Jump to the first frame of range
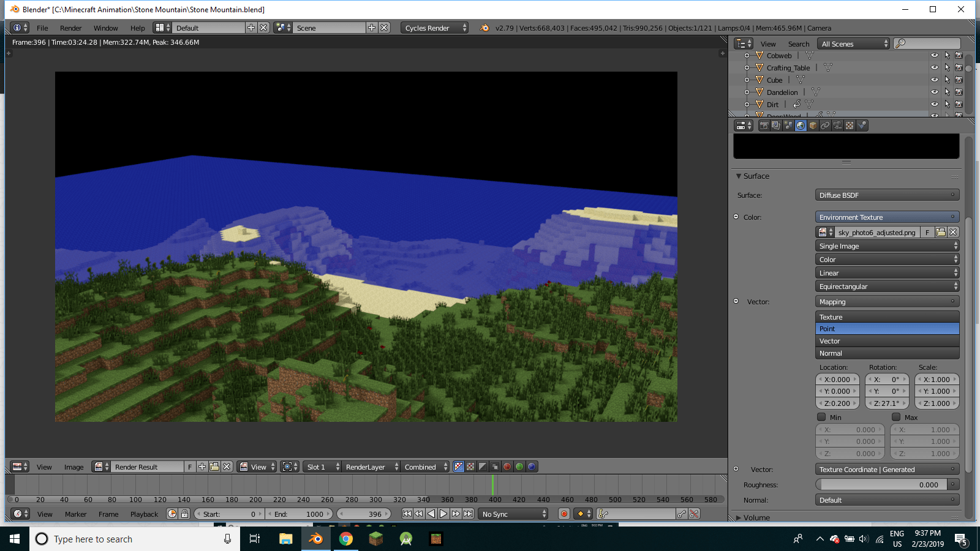 pyautogui.click(x=407, y=514)
